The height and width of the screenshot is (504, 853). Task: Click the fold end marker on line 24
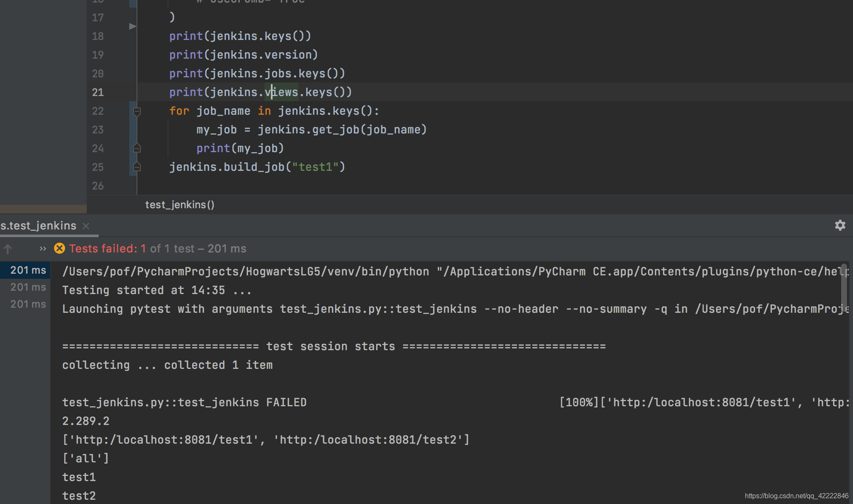pos(137,148)
